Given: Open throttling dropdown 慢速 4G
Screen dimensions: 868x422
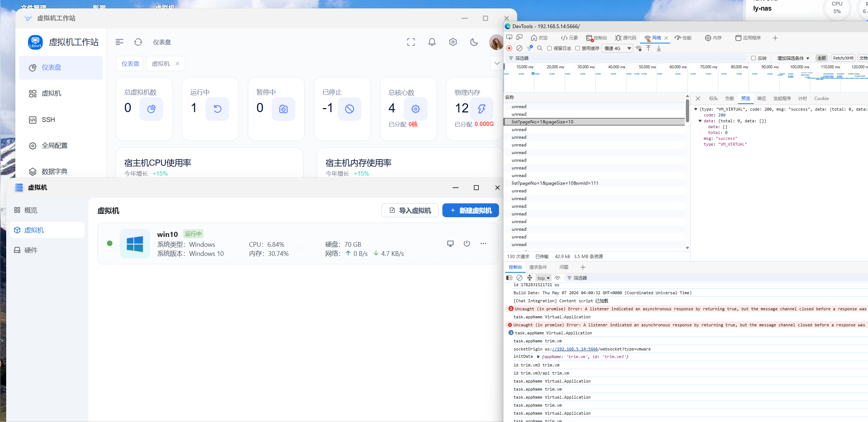Looking at the screenshot, I should (617, 48).
